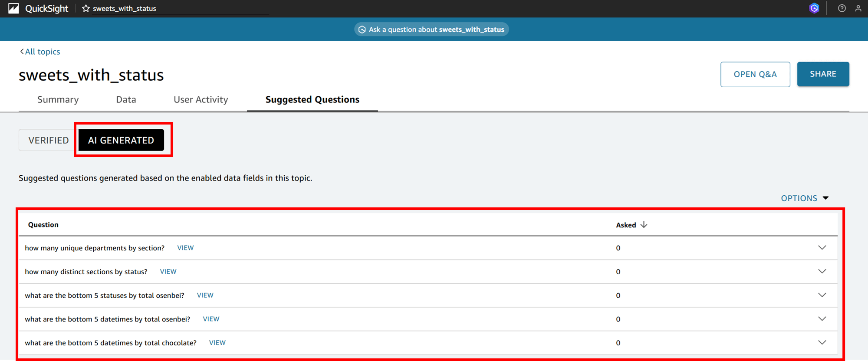868x361 pixels.
Task: Click the OPEN Q&A button
Action: click(755, 74)
